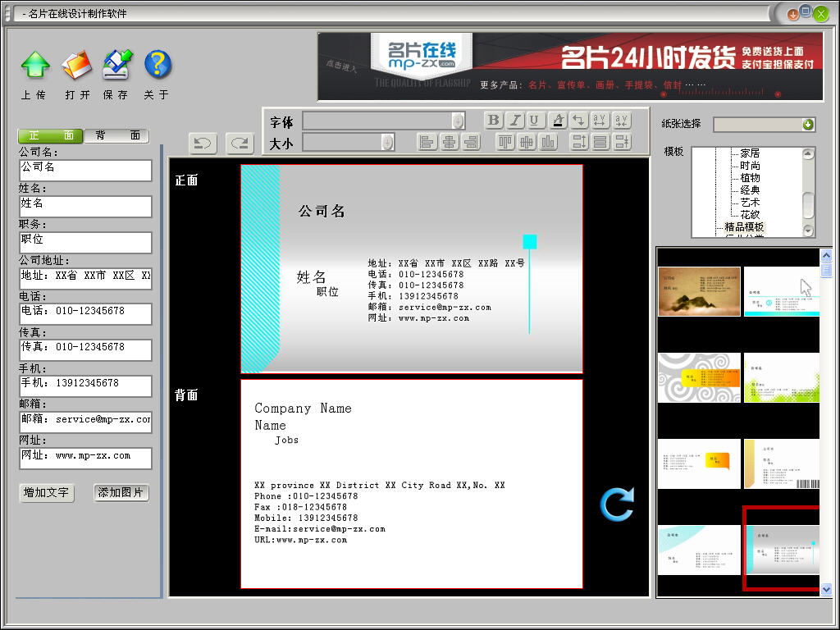Rotate the card with the blue arrow

coord(616,504)
